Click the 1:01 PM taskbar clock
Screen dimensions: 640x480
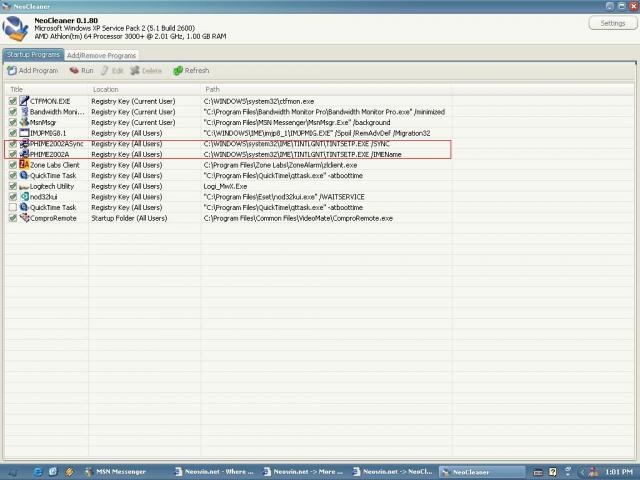coord(618,472)
